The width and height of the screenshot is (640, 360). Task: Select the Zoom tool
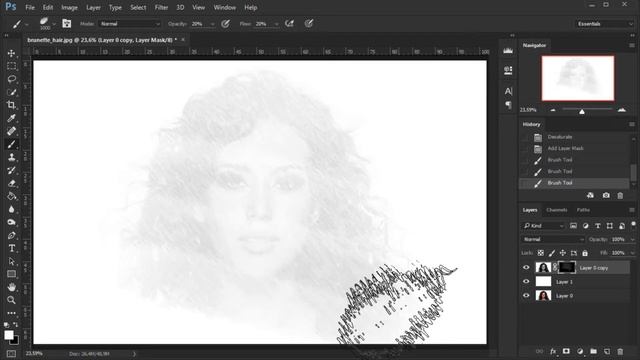(x=11, y=300)
